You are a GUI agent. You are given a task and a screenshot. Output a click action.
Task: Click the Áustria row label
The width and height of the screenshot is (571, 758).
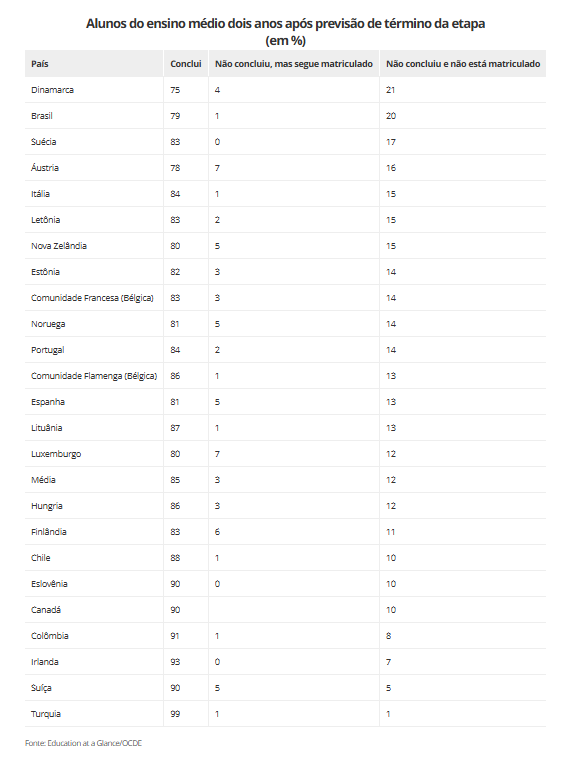pyautogui.click(x=45, y=168)
